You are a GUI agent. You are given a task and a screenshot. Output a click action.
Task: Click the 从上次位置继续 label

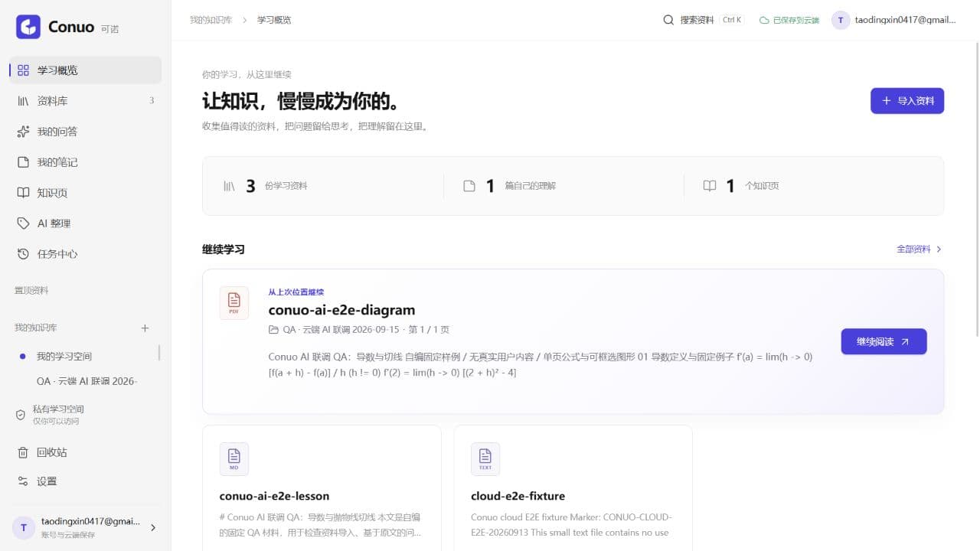(296, 292)
